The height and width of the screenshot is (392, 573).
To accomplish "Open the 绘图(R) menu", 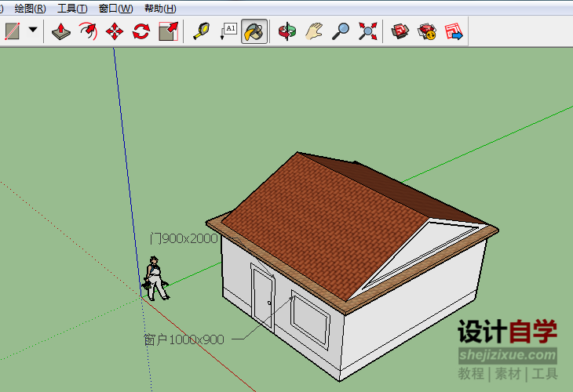I will pyautogui.click(x=30, y=9).
